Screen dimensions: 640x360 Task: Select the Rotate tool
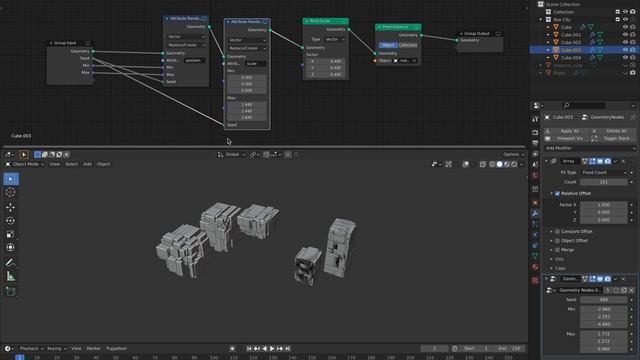[x=11, y=221]
